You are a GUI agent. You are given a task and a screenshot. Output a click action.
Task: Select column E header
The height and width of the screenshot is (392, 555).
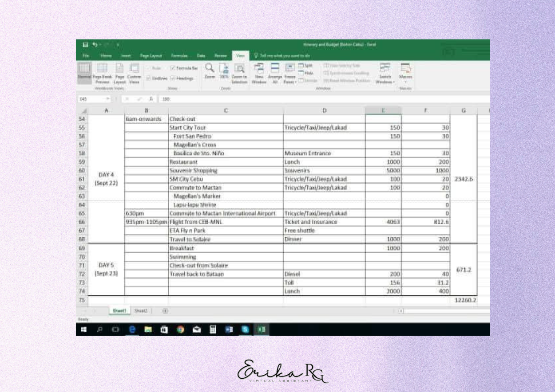383,110
